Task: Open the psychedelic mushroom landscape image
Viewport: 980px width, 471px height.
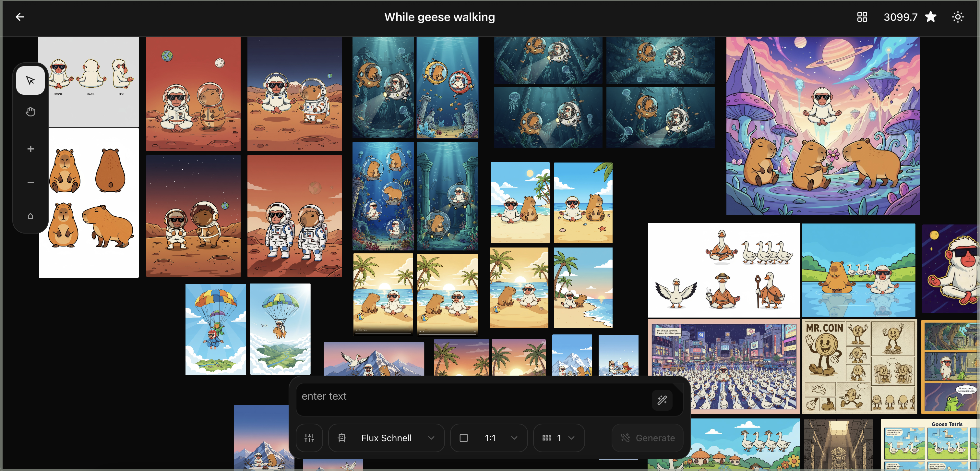Action: coord(822,126)
